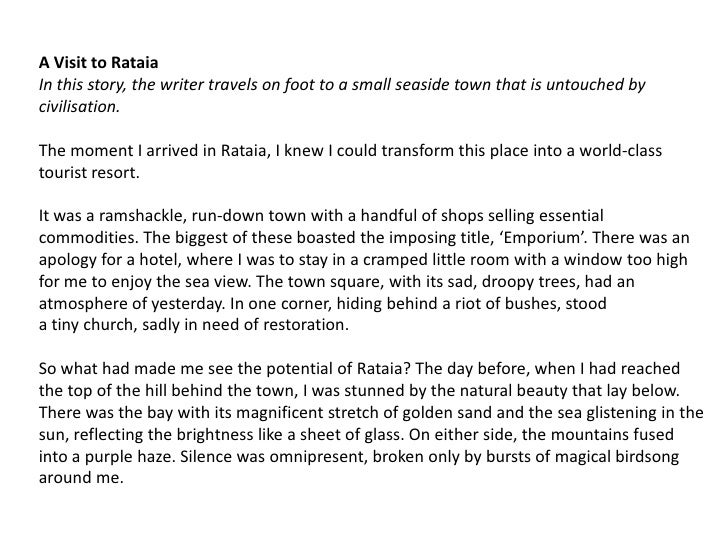Image resolution: width=728 pixels, height=546 pixels.
Task: Click the final words 'around me.'
Action: click(81, 478)
